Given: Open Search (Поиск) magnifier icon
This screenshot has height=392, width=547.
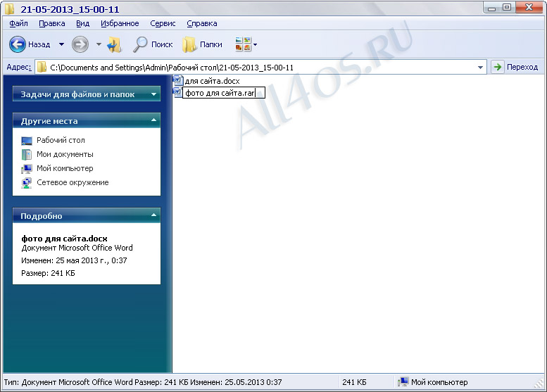Looking at the screenshot, I should click(x=140, y=44).
